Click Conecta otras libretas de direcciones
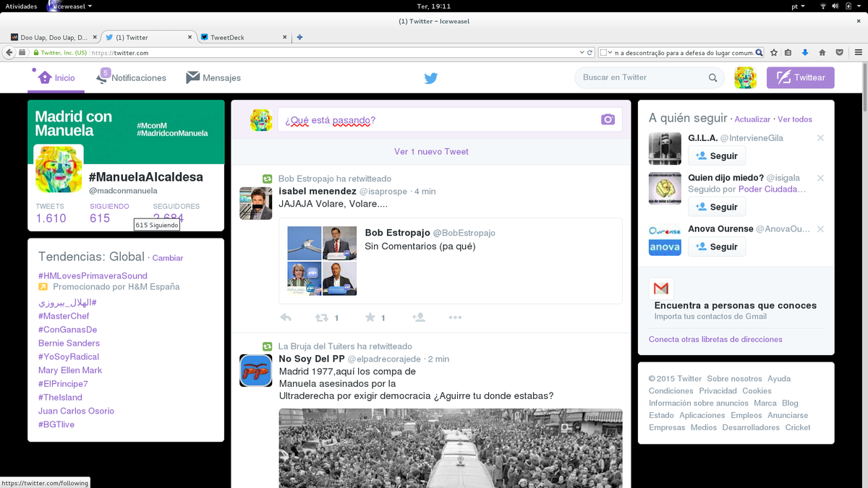 click(715, 339)
